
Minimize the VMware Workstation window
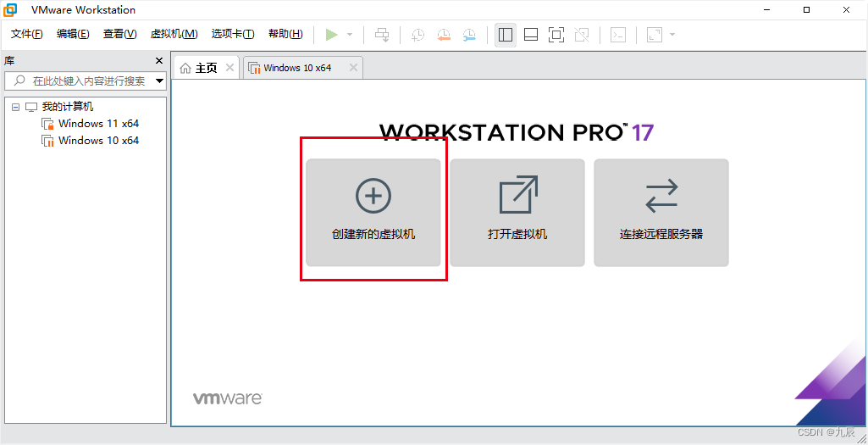pyautogui.click(x=766, y=10)
